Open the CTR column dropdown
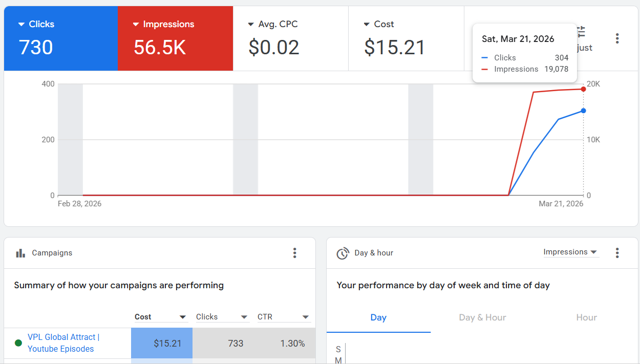 pos(305,316)
